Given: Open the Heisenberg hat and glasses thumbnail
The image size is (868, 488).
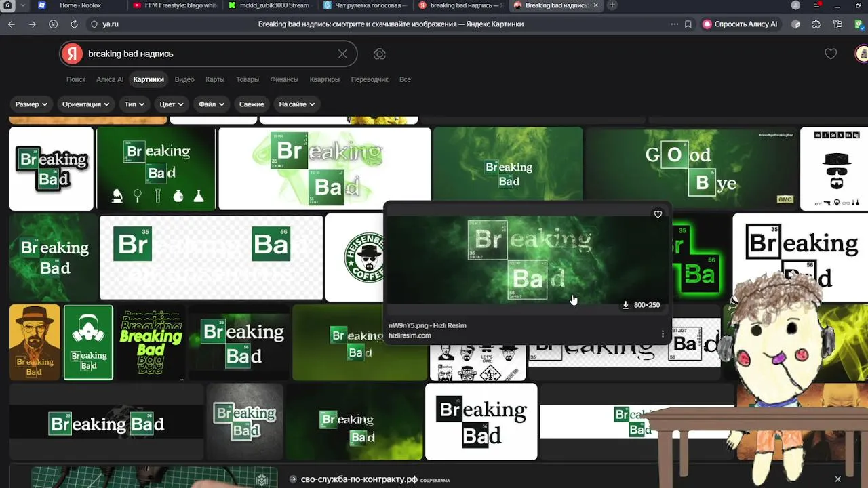Looking at the screenshot, I should tap(834, 169).
